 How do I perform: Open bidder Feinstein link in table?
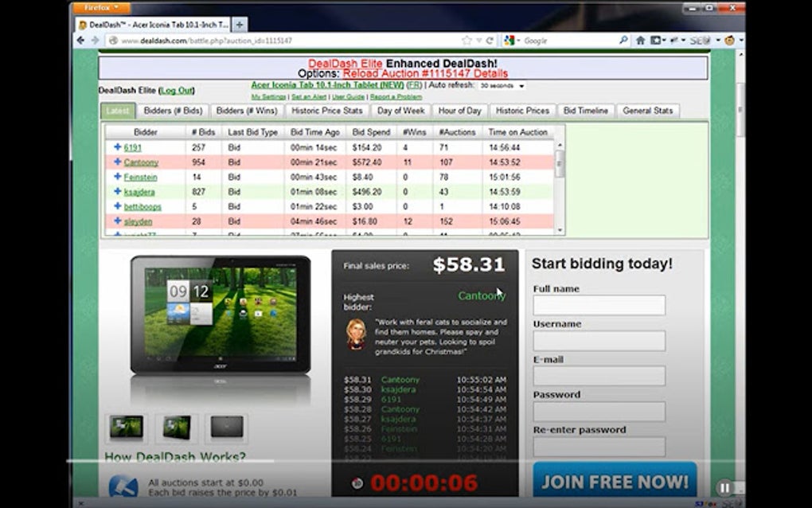tap(140, 177)
